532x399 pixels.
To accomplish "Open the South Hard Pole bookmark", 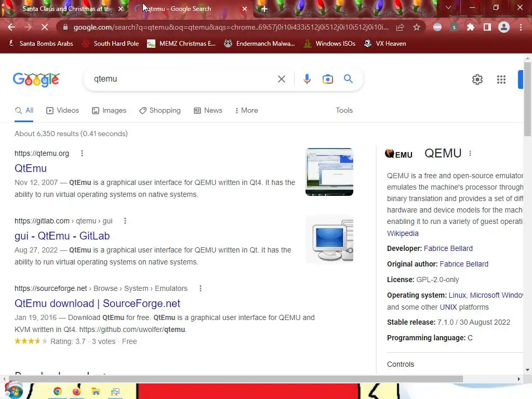I will [x=111, y=44].
